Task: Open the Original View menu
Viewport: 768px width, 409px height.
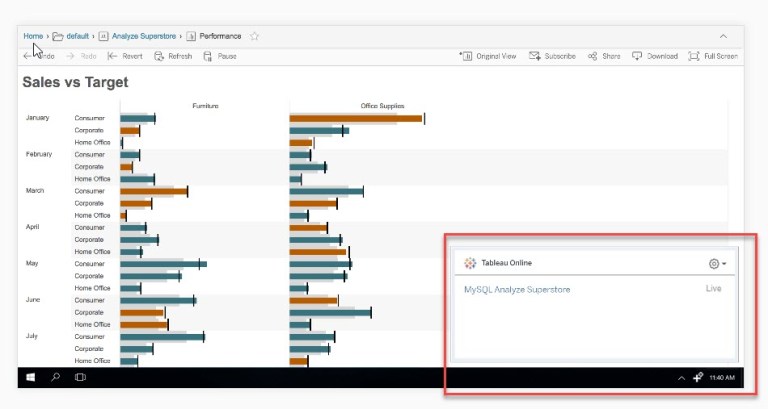Action: [489, 56]
